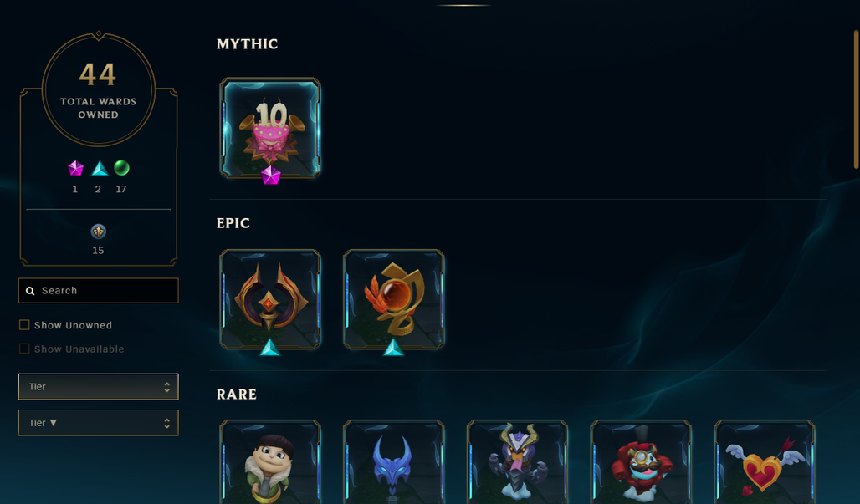The image size is (860, 504).
Task: Click teal triangle badge under golden orb ward
Action: click(x=393, y=348)
